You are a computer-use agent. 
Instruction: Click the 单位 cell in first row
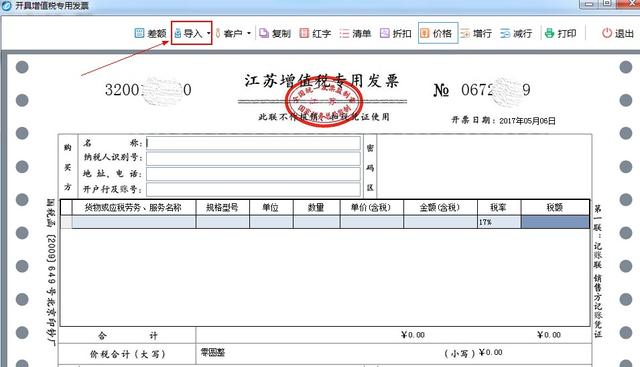(x=271, y=222)
